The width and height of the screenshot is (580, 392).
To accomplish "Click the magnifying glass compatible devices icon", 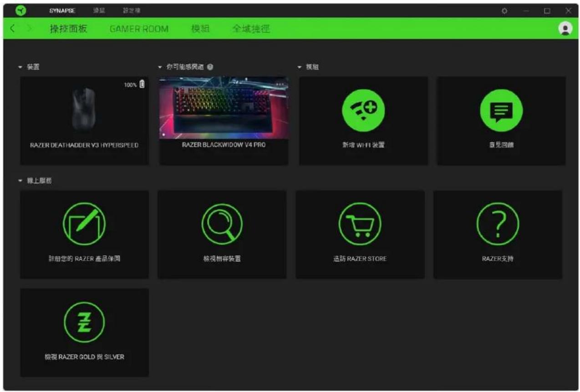I will point(222,224).
